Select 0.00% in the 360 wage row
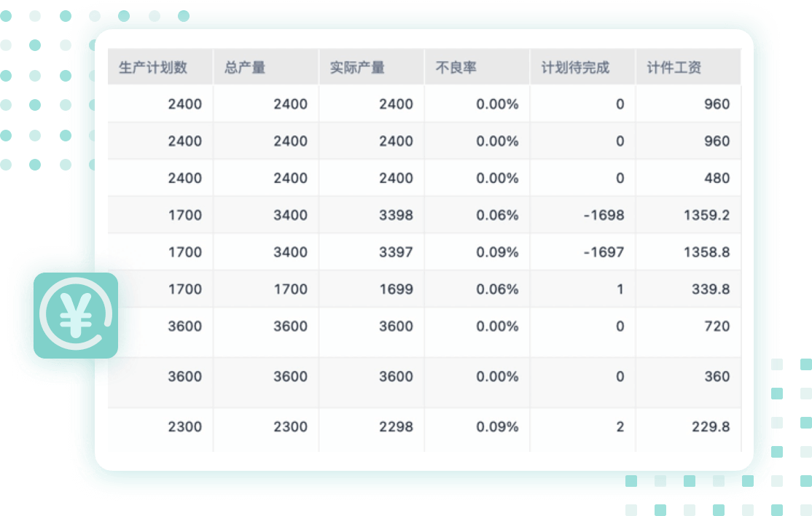 coord(477,382)
